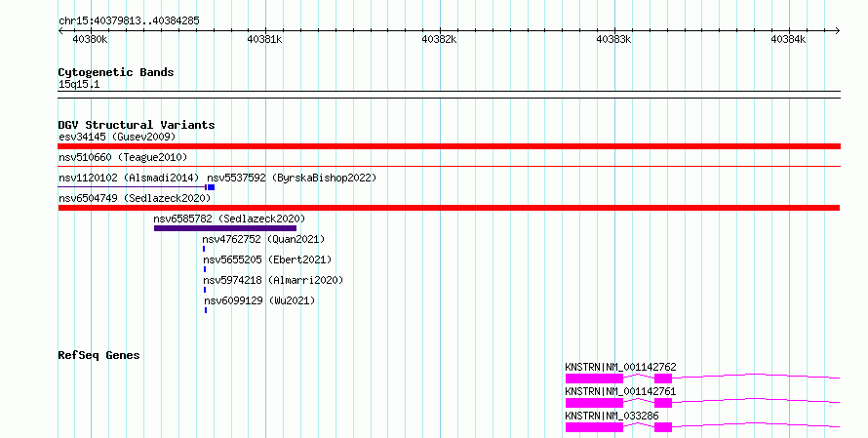Viewport: 868px width, 438px height.
Task: Click the 40381k ruler position label
Action: pyautogui.click(x=264, y=39)
